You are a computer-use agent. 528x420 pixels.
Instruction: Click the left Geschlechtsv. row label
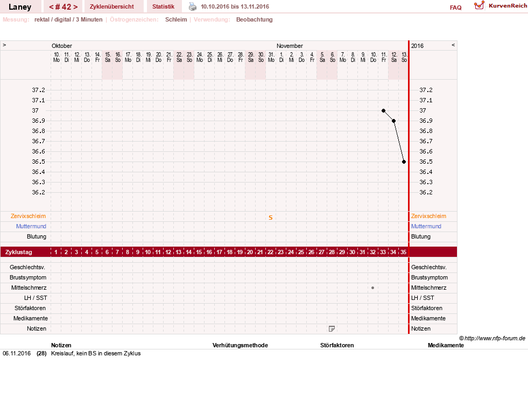pyautogui.click(x=27, y=267)
